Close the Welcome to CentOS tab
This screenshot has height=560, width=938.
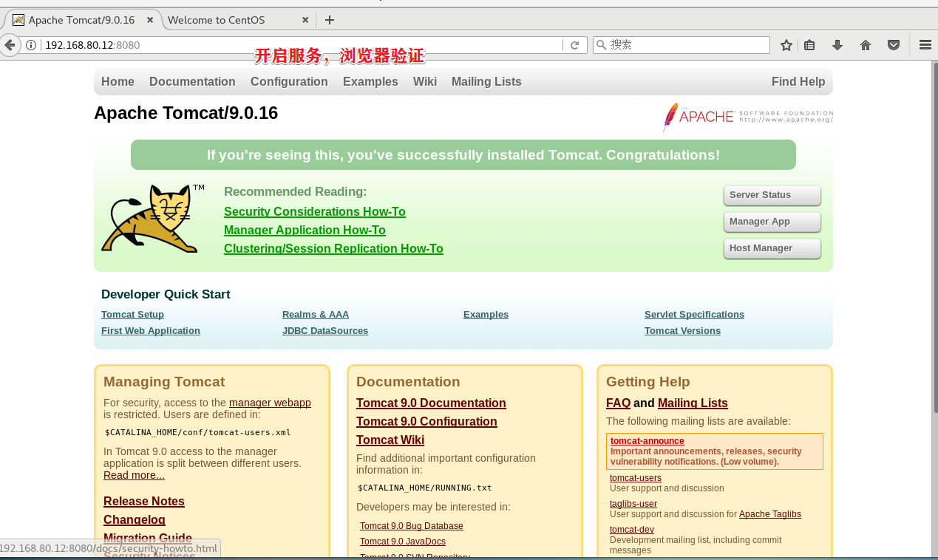(x=305, y=20)
